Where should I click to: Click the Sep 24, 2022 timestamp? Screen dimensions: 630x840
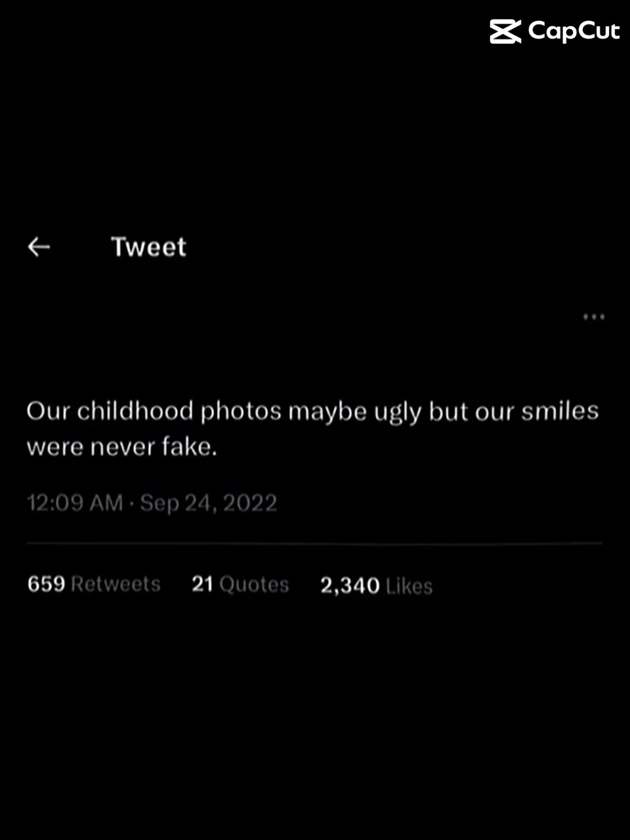(209, 502)
